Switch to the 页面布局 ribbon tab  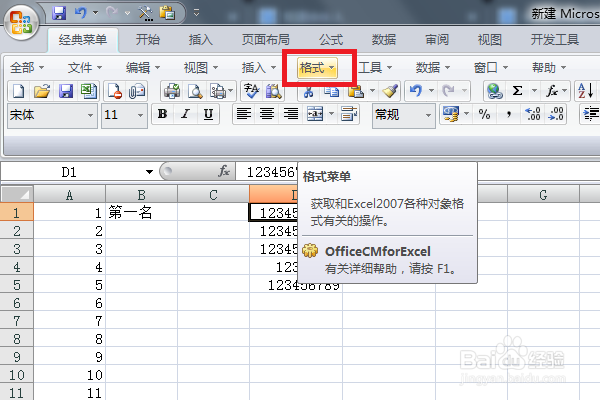[x=266, y=39]
